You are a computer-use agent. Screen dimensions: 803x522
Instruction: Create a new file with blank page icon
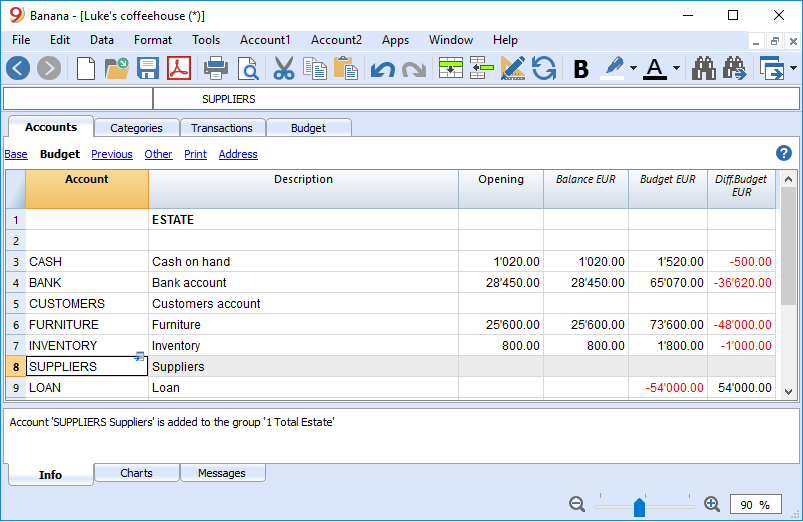[86, 68]
